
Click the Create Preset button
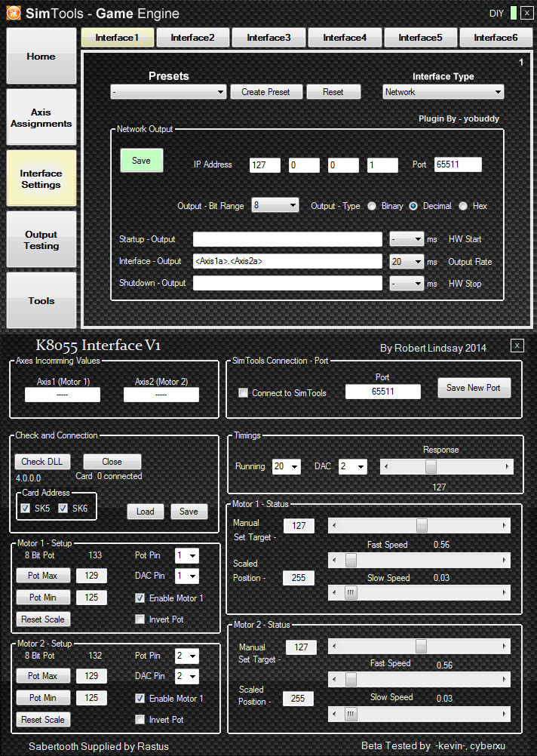(265, 91)
